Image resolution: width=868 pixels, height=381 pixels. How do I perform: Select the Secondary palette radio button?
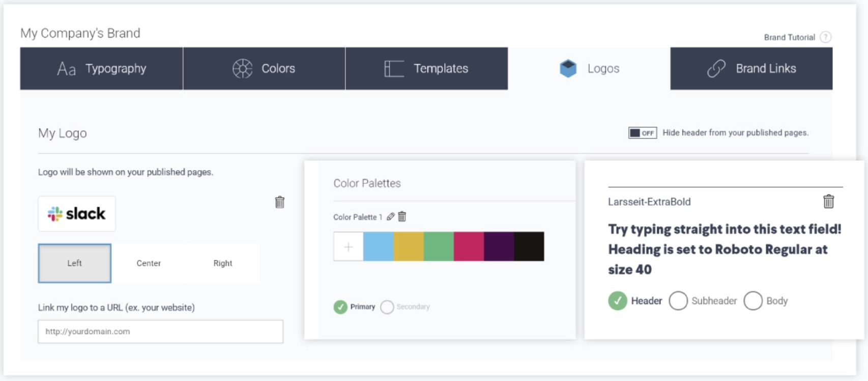coord(387,307)
